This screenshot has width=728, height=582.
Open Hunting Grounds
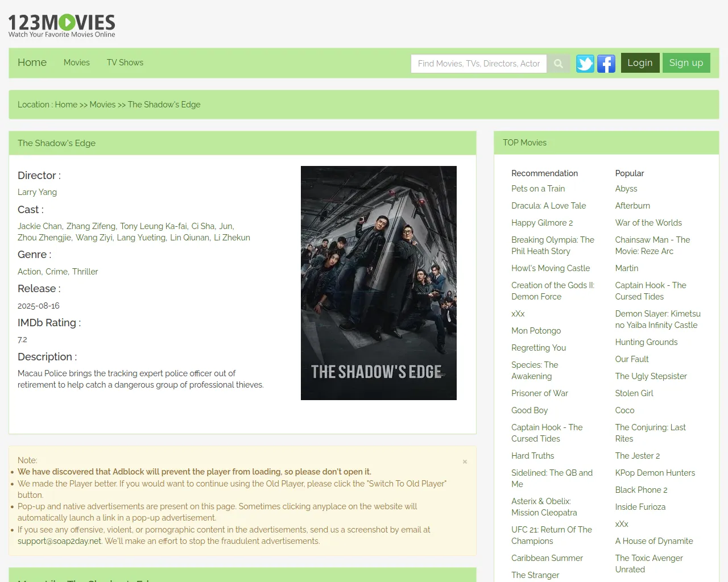tap(646, 342)
